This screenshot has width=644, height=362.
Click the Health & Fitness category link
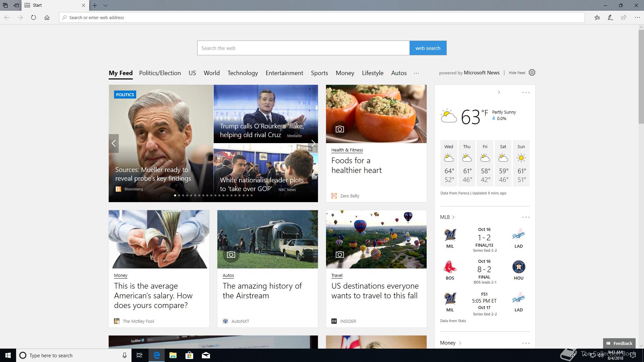[347, 150]
